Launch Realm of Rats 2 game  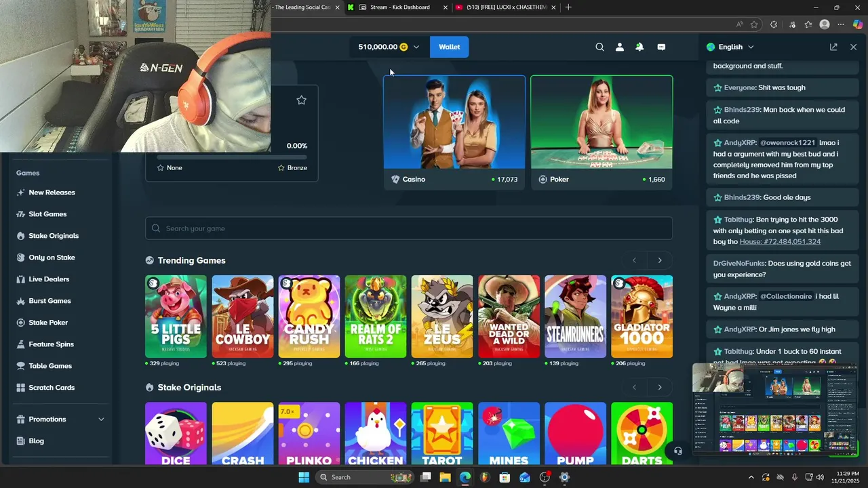(x=375, y=317)
